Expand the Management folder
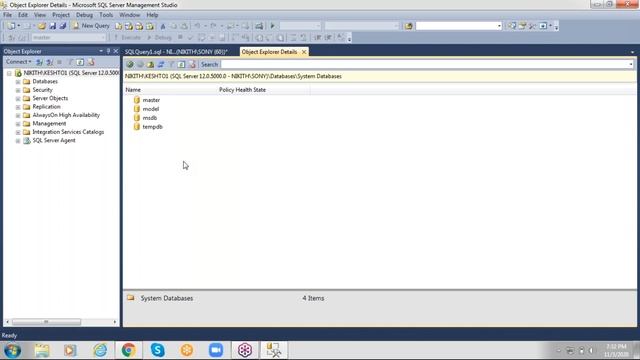The width and height of the screenshot is (640, 360). [x=18, y=124]
